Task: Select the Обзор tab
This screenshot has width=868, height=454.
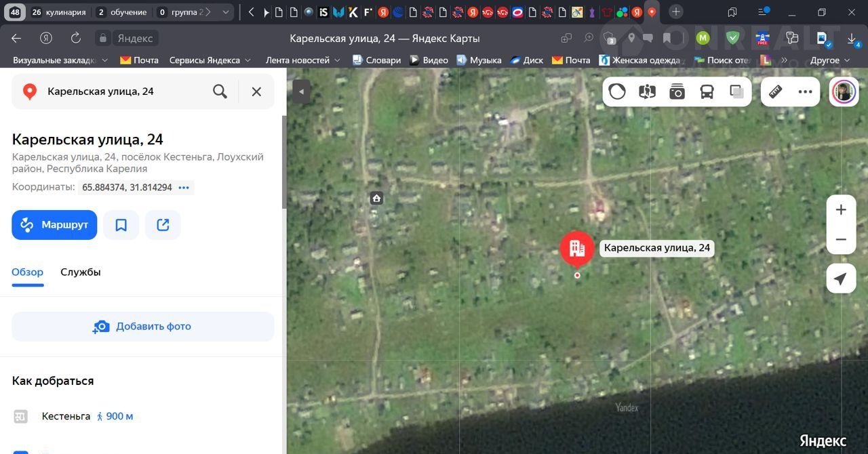Action: 28,272
